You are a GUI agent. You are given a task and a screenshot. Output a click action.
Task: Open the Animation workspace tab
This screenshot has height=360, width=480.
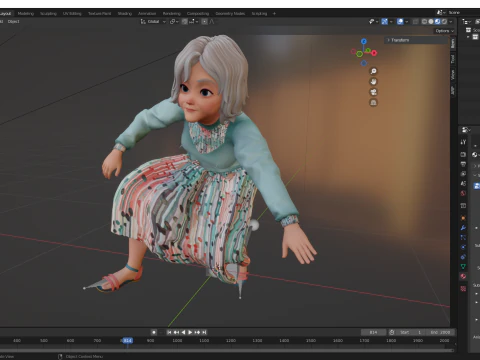coord(147,14)
